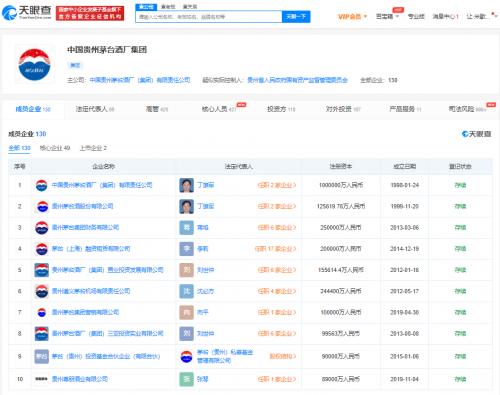Switch to the 司法风险 tab
Viewport: 500px width, 395px height.
pos(467,109)
